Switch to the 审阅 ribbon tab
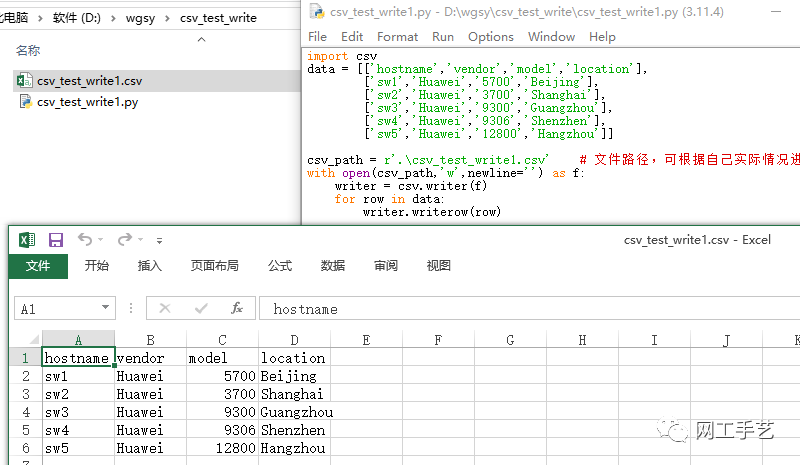 pos(386,266)
